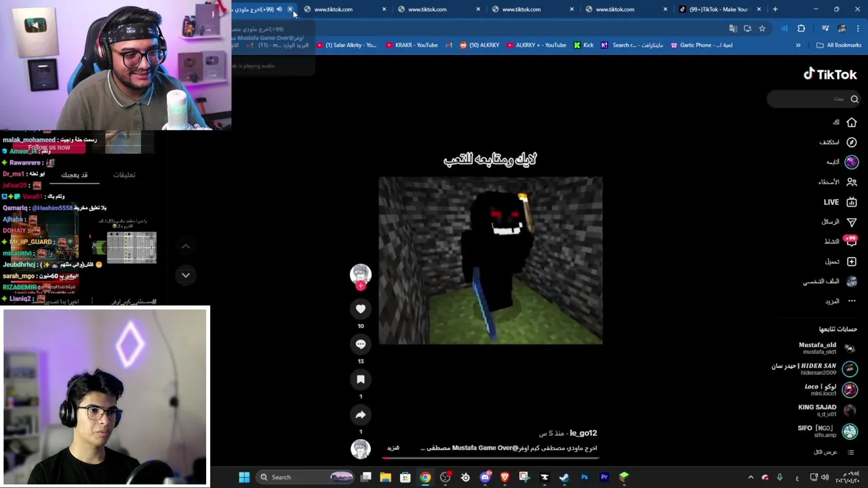This screenshot has width=868, height=488.
Task: Go to the previous video with up chevron
Action: (x=185, y=246)
